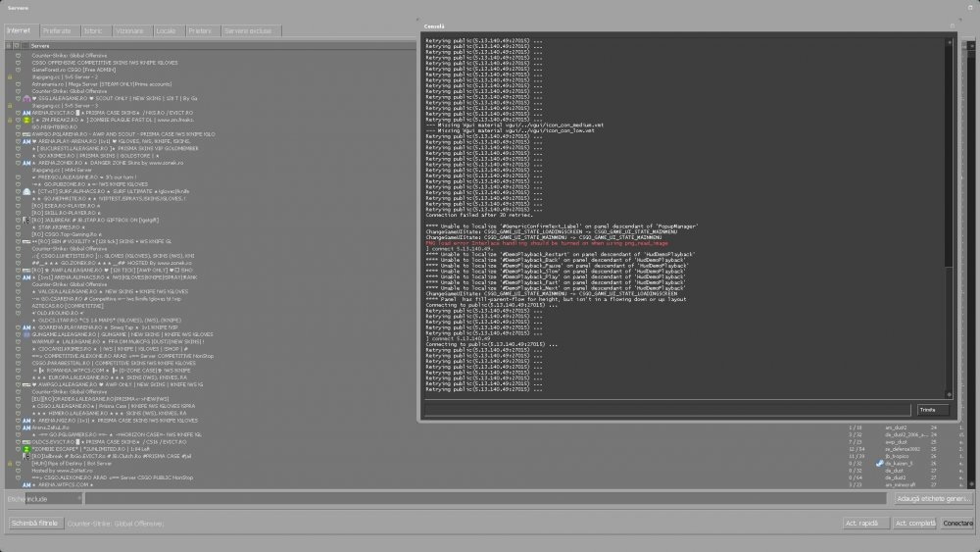Screen dimensions: 980x552
Task: Sort by the shield VAC column header
Action: 18,46
